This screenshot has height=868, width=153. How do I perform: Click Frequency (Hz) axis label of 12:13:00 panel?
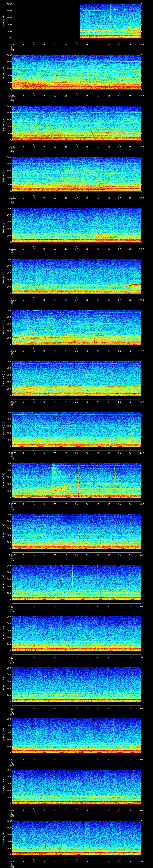point(3,481)
